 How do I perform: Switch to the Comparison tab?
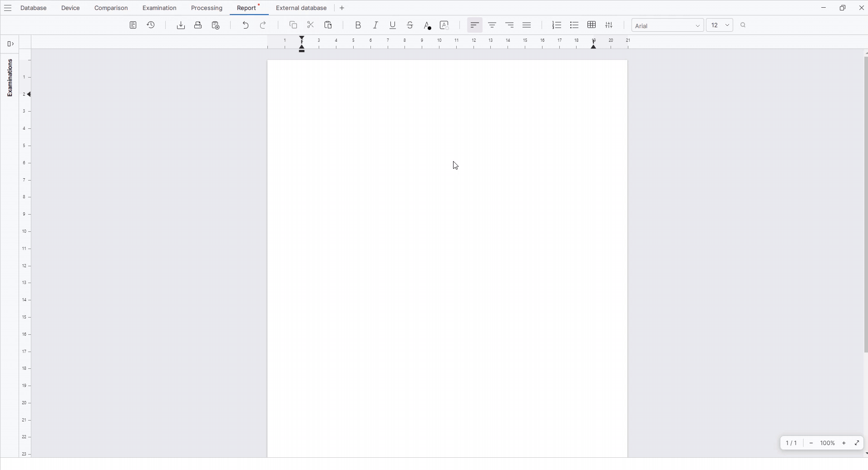(x=111, y=8)
